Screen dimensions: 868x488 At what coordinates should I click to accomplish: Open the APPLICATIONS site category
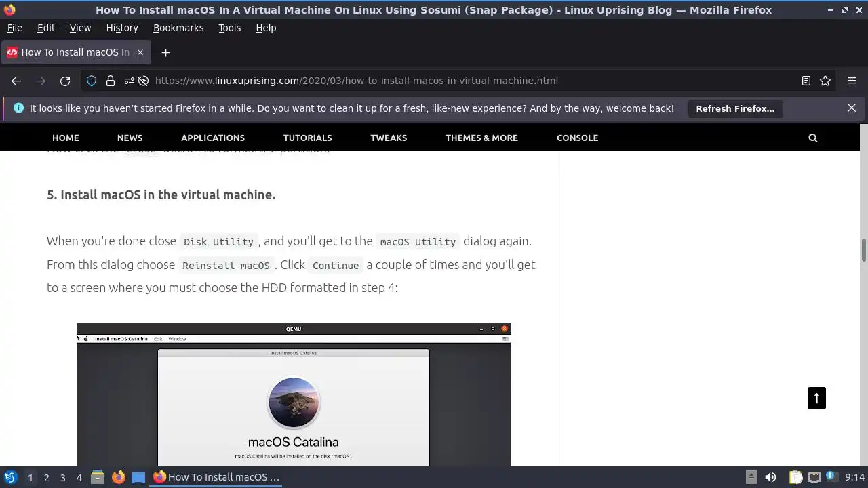click(213, 138)
